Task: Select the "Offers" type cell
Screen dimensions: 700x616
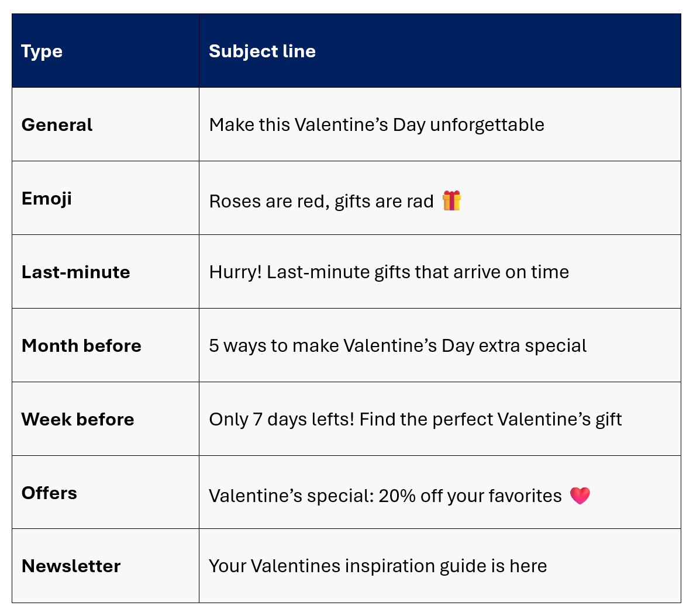Action: click(x=49, y=493)
